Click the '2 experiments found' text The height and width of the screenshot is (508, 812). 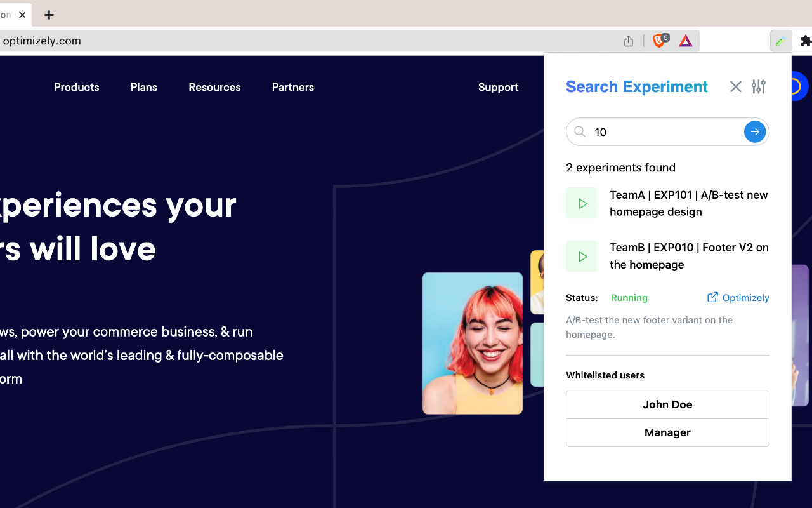(x=620, y=168)
